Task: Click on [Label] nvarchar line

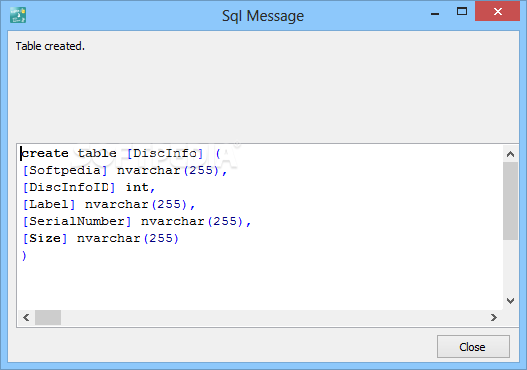Action: click(109, 204)
